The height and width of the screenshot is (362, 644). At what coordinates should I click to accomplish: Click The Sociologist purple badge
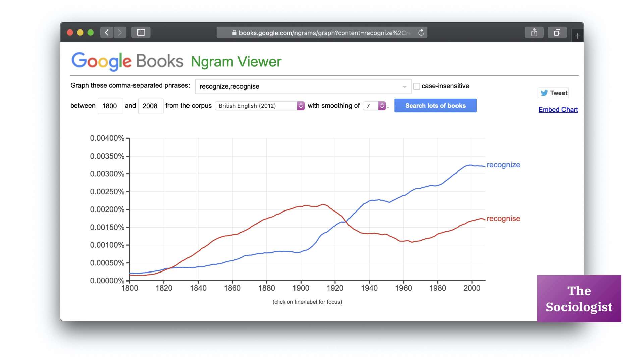coord(579,299)
